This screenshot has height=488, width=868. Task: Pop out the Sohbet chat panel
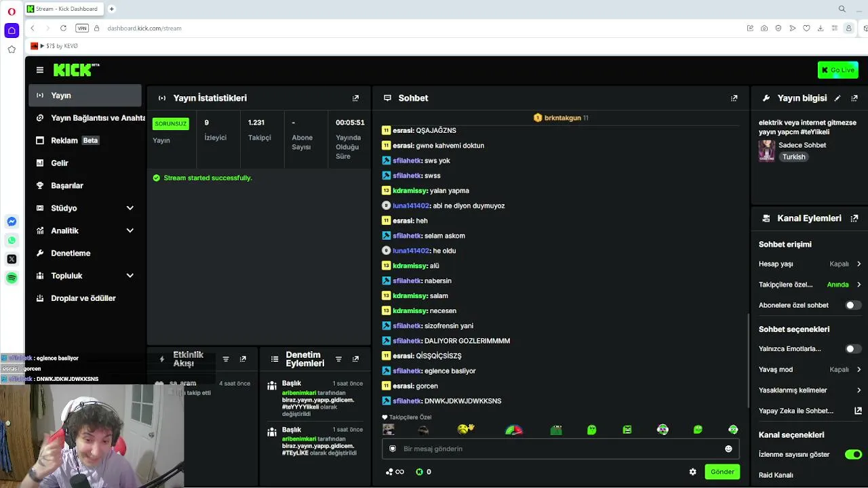click(734, 98)
